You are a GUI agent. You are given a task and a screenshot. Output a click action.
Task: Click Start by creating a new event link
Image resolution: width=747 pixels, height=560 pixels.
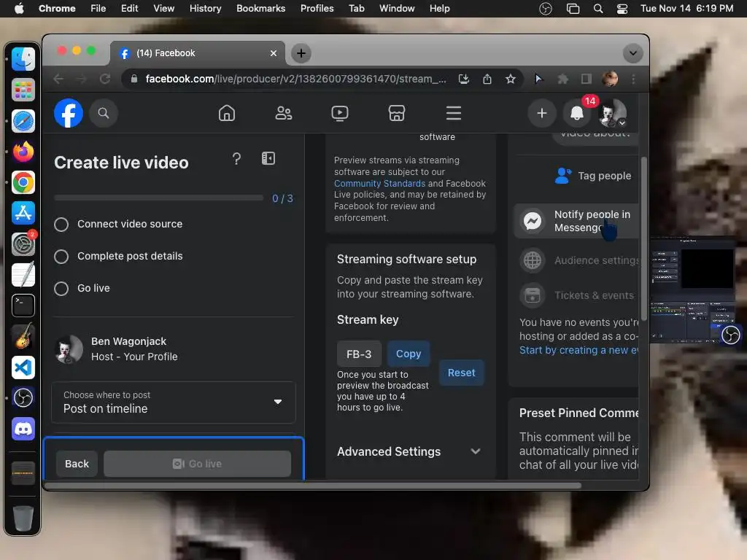[578, 350]
